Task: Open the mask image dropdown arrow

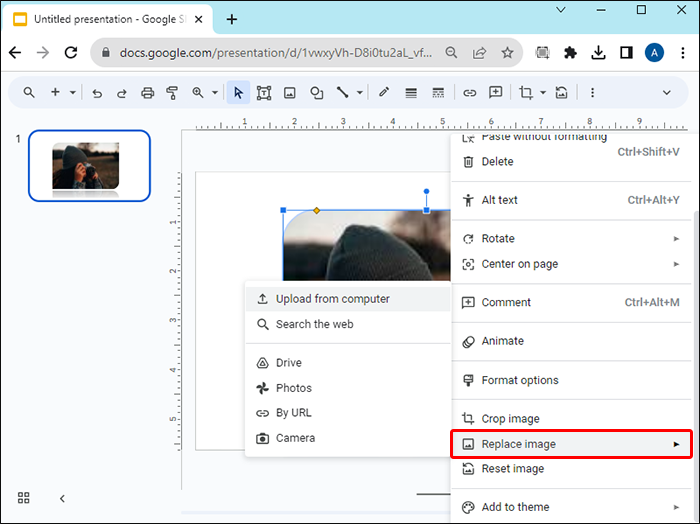Action: [543, 92]
